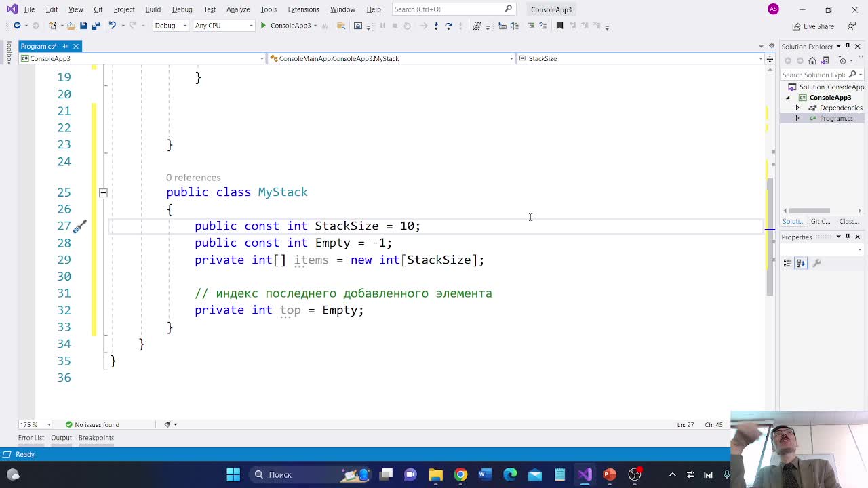The image size is (868, 488).
Task: Switch to the Class View tab
Action: point(849,221)
